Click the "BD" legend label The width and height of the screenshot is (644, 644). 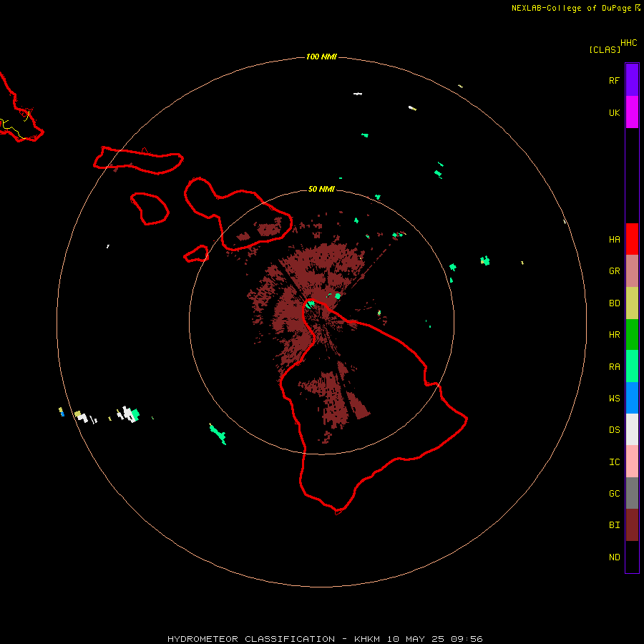[614, 303]
